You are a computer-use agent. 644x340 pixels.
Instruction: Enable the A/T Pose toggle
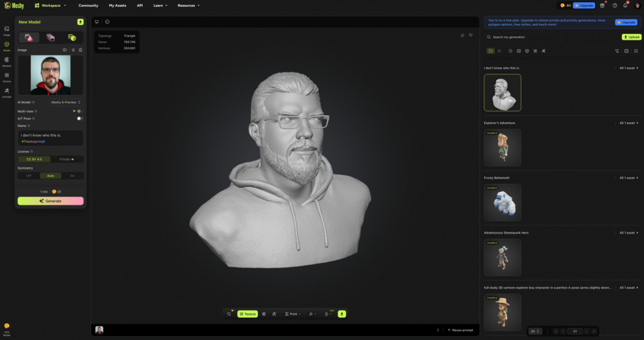click(x=80, y=118)
